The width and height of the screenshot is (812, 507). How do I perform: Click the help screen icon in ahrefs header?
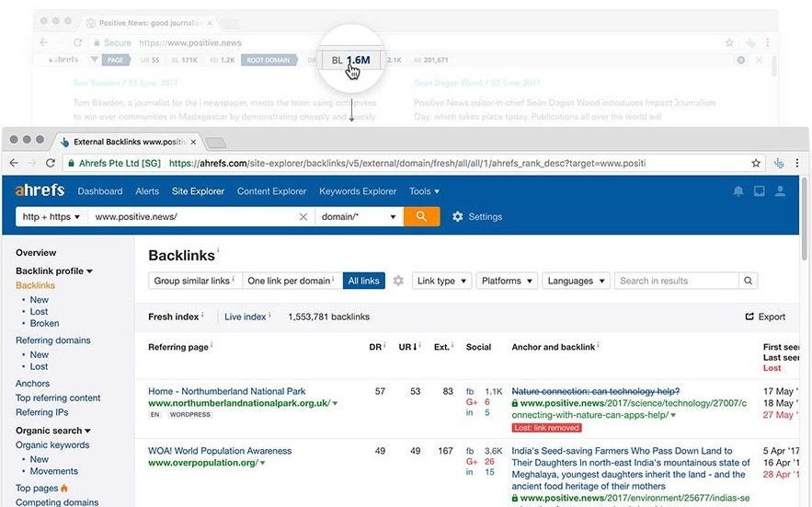click(x=760, y=191)
